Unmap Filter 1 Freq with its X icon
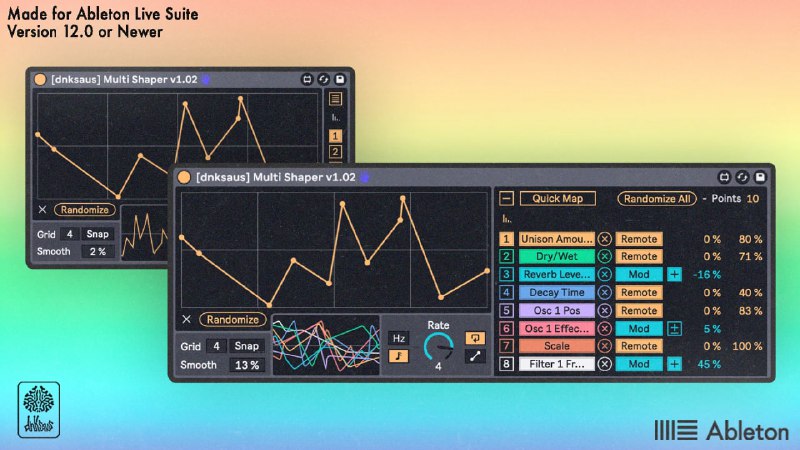 (x=605, y=364)
